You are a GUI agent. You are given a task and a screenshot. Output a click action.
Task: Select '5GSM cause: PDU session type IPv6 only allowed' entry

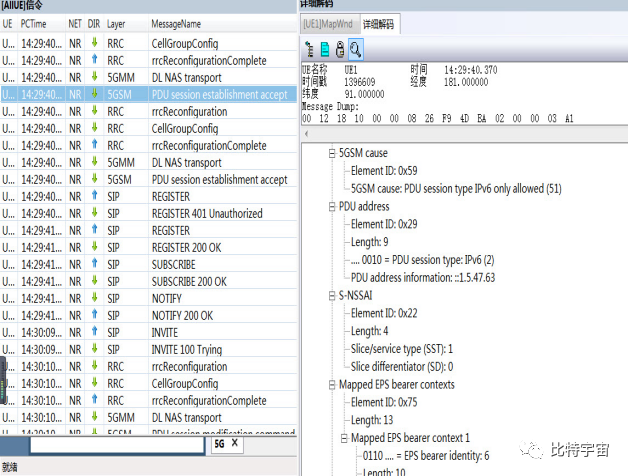point(456,189)
